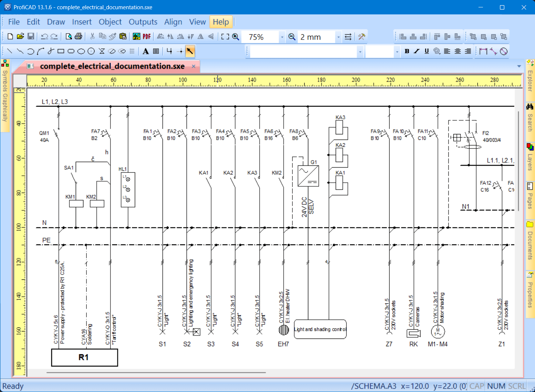
Task: Open the View menu
Action: click(198, 22)
